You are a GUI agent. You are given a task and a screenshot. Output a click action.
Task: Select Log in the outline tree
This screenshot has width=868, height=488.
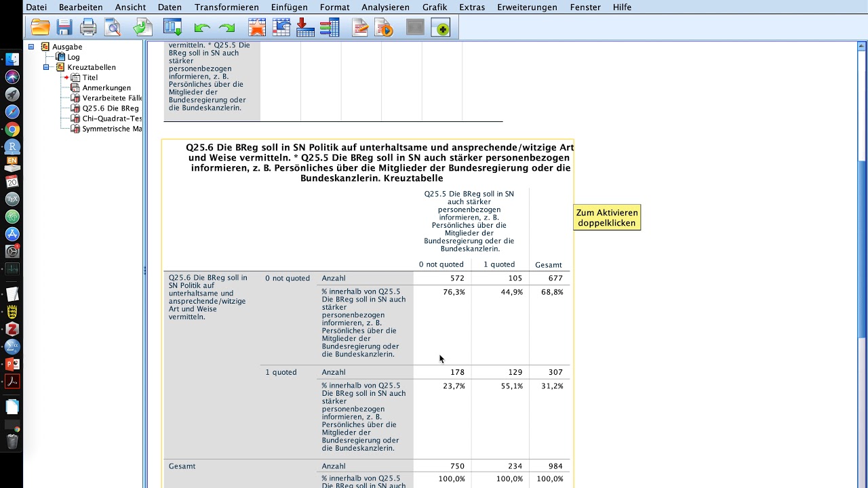coord(73,57)
